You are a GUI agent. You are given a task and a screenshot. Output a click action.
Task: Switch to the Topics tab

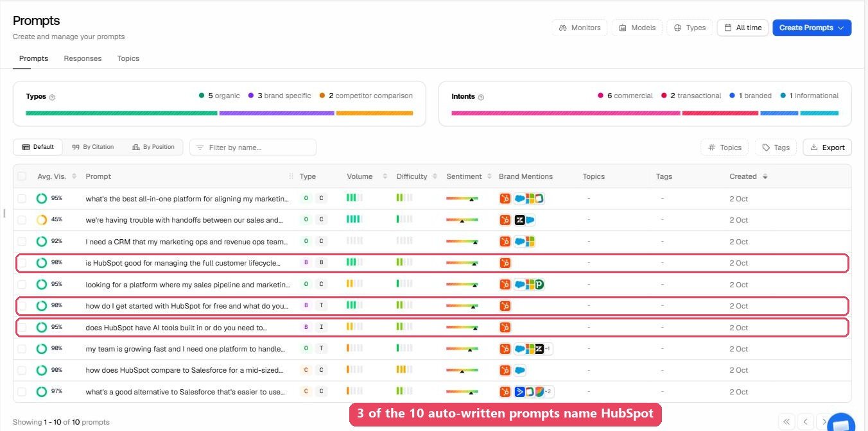point(128,58)
